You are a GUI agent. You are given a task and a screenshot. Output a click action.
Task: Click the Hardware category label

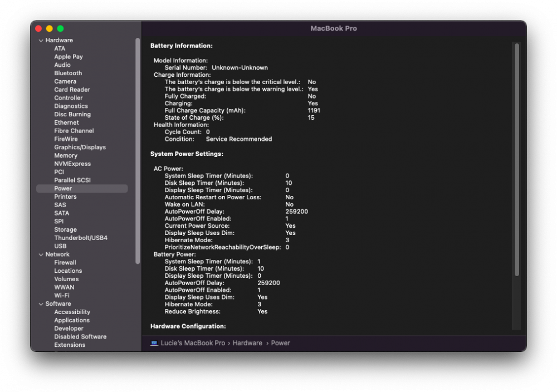point(59,40)
